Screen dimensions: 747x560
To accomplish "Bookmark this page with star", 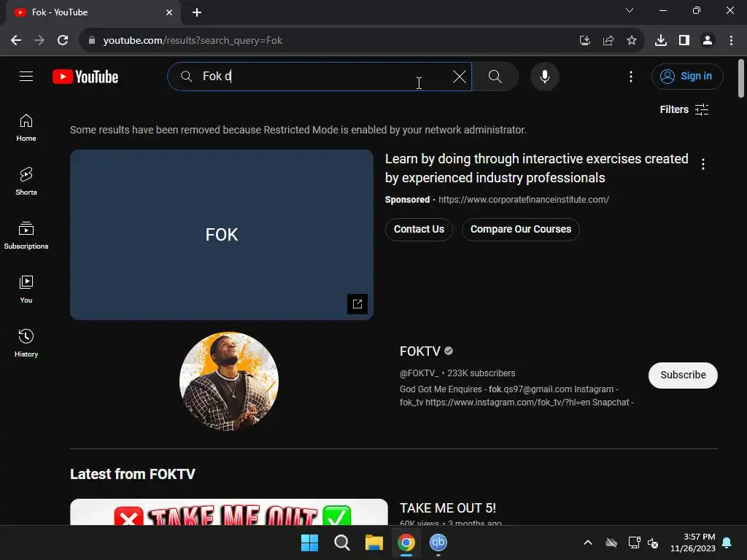I will coord(632,41).
